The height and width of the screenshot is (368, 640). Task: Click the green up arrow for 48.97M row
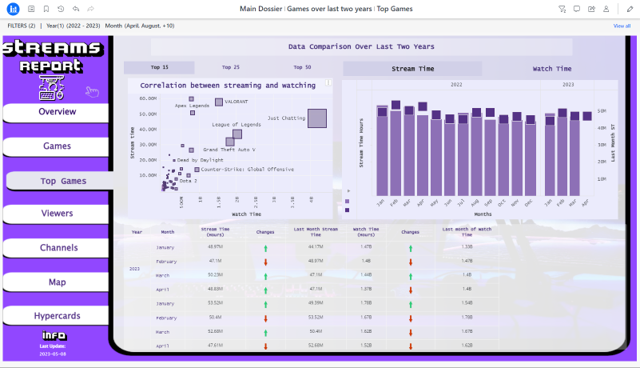pos(266,248)
